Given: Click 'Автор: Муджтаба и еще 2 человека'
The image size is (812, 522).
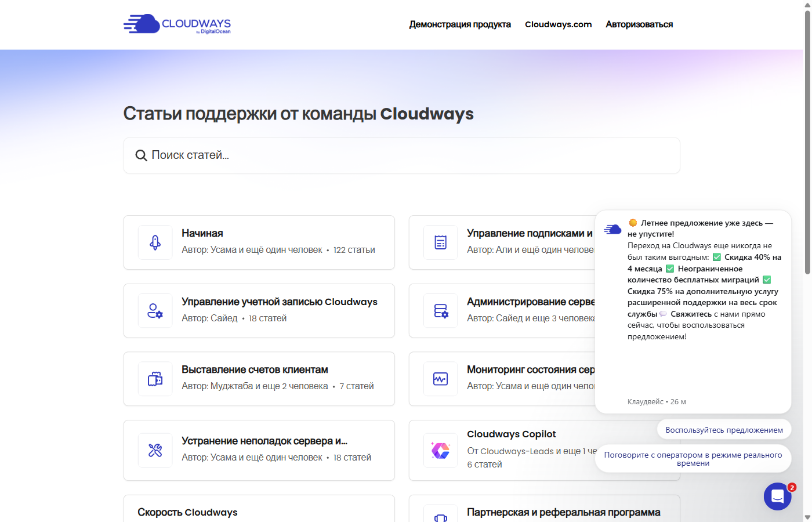Looking at the screenshot, I should pyautogui.click(x=255, y=386).
